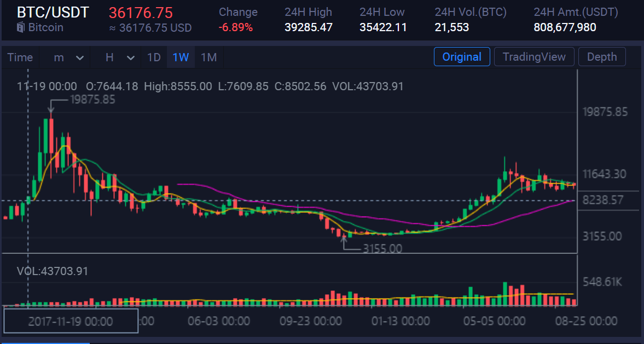The image size is (644, 344).
Task: Click the Bitcoin icon beside the coin name
Action: point(21,27)
